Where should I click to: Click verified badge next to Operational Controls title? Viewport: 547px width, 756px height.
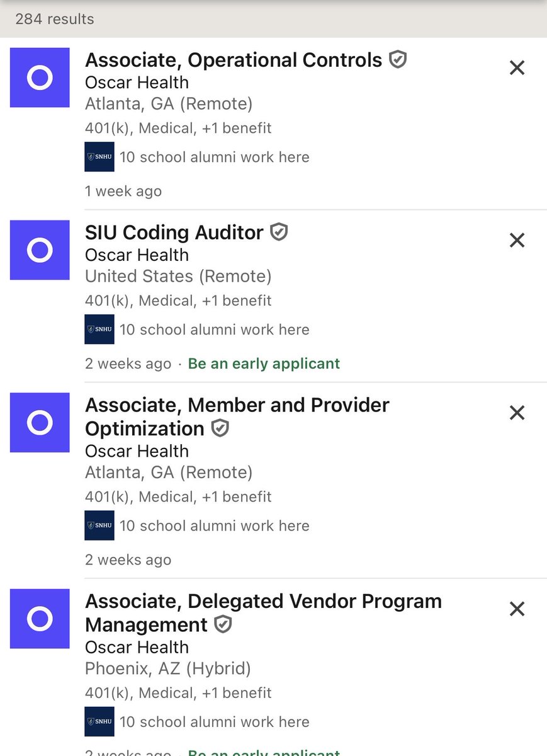point(397,60)
